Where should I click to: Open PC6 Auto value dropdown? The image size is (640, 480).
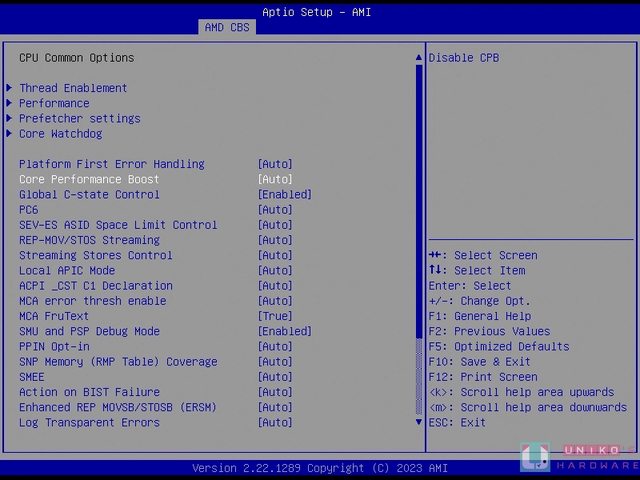tap(275, 210)
